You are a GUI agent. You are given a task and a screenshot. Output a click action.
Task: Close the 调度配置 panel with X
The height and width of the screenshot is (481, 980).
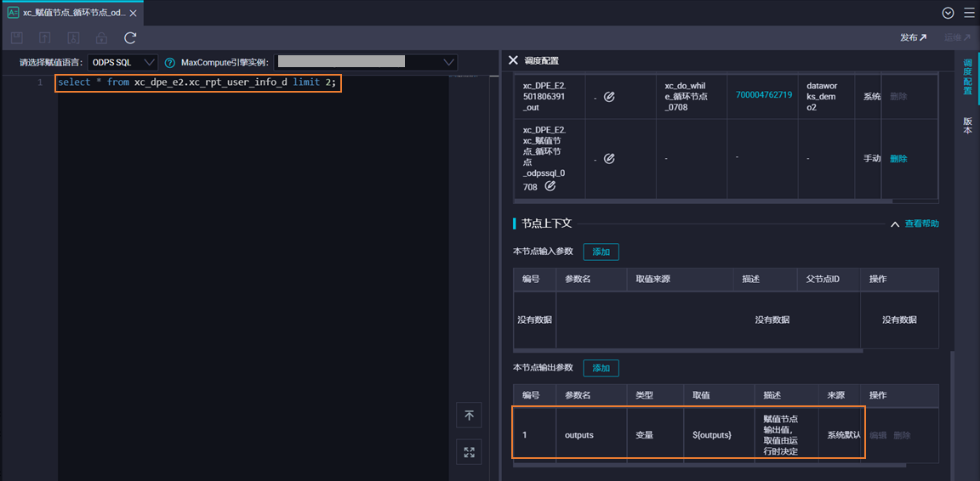point(513,60)
